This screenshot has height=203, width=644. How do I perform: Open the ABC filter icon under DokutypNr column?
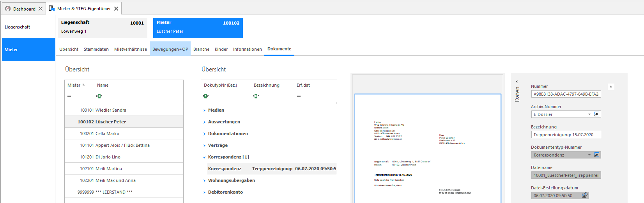pyautogui.click(x=206, y=96)
